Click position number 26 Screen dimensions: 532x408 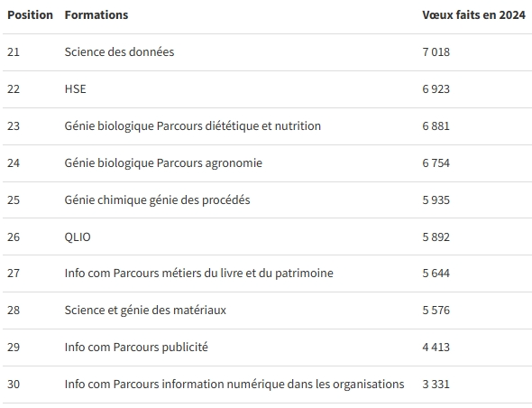[14, 237]
